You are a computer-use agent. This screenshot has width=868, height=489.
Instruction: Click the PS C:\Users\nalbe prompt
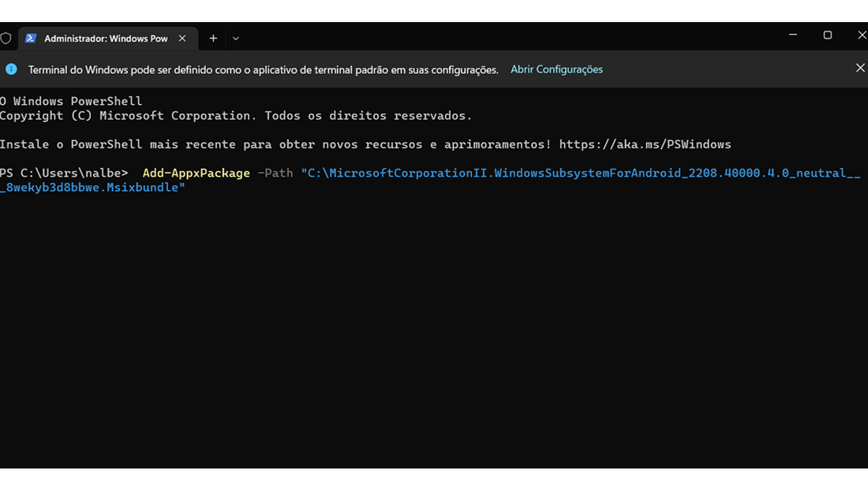pos(64,174)
